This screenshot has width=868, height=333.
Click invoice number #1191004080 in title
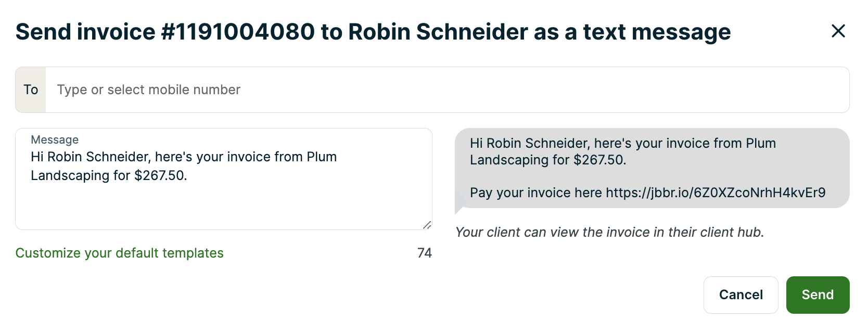coord(238,32)
